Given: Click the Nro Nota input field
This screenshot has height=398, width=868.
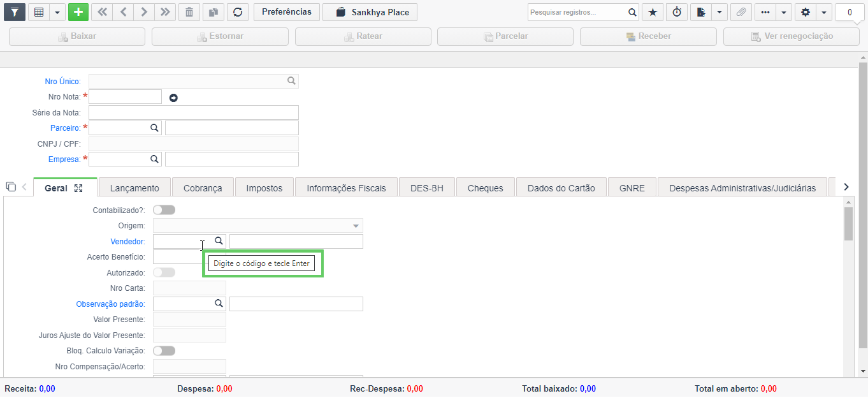Looking at the screenshot, I should click(126, 97).
